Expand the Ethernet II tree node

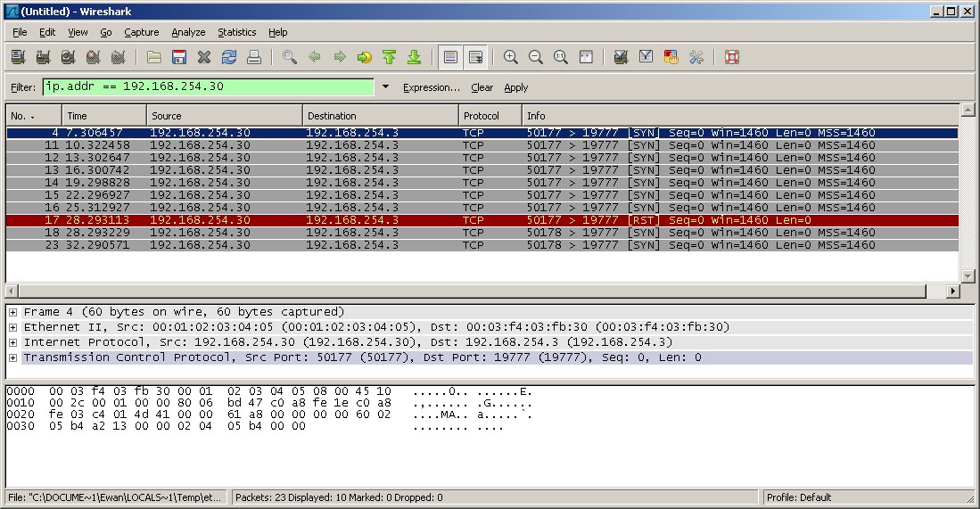[12, 327]
